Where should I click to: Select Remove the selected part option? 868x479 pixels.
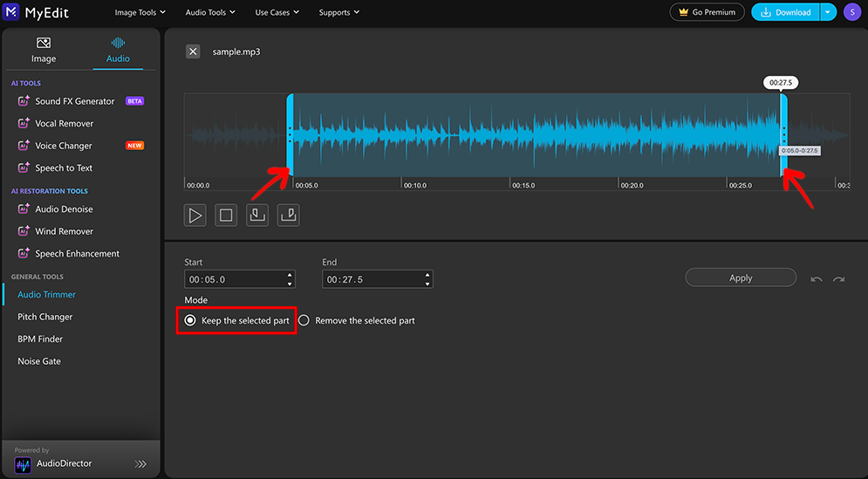coord(304,321)
